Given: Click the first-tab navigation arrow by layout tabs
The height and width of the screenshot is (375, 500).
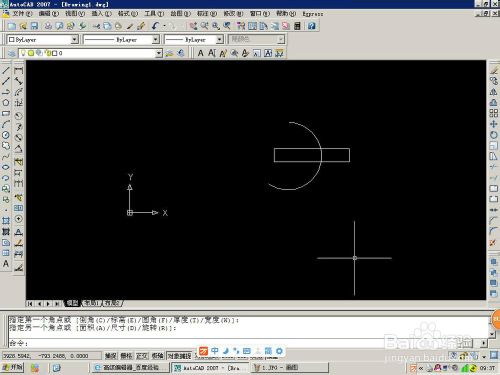Looking at the screenshot, I should pos(30,303).
